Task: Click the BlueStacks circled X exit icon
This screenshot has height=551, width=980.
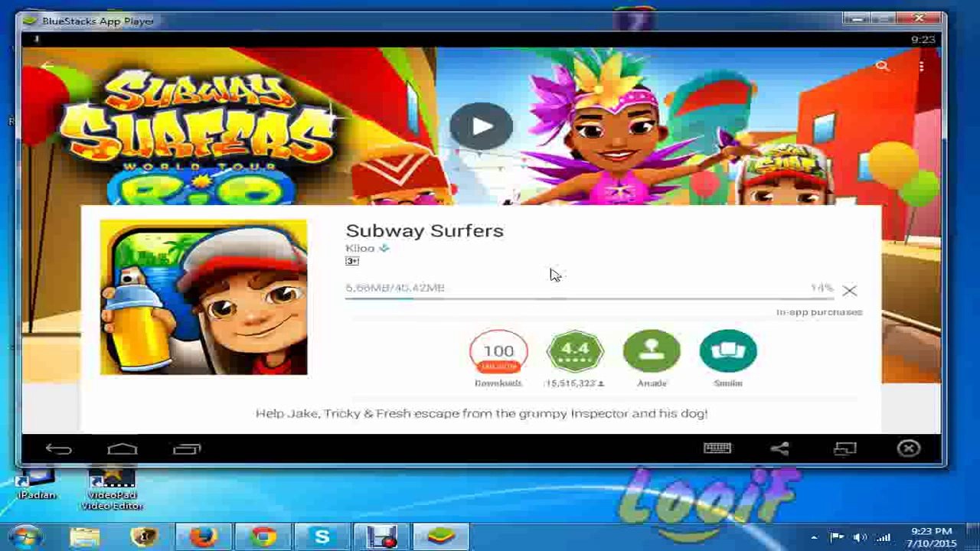Action: click(x=909, y=448)
